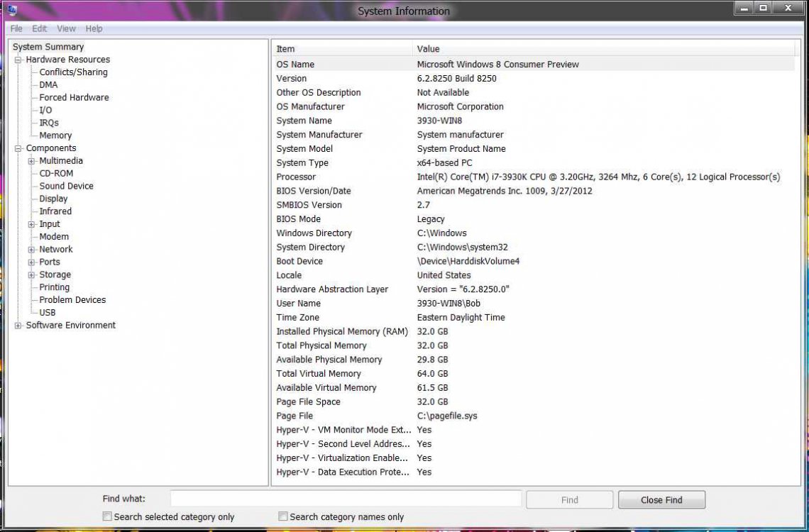The width and height of the screenshot is (809, 532).
Task: Select the IRQs tree item
Action: click(49, 123)
